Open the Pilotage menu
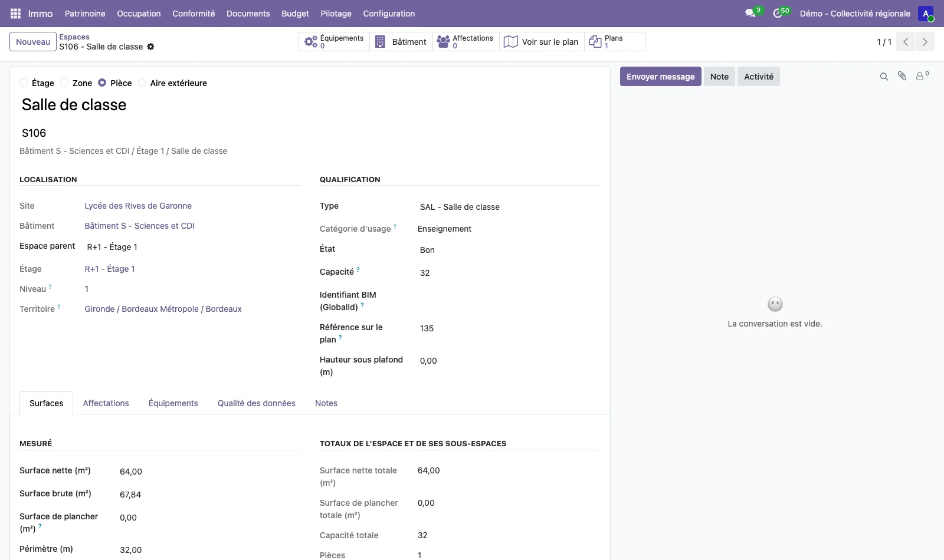Viewport: 944px width, 560px height. click(x=336, y=14)
